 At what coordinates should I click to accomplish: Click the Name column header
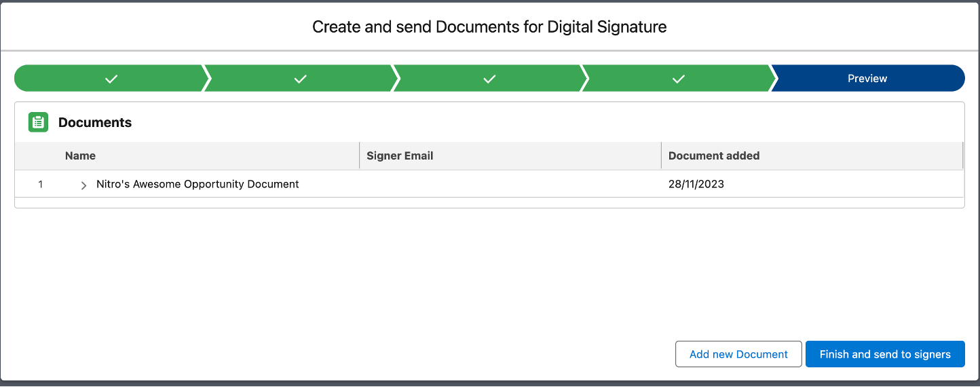tap(80, 155)
